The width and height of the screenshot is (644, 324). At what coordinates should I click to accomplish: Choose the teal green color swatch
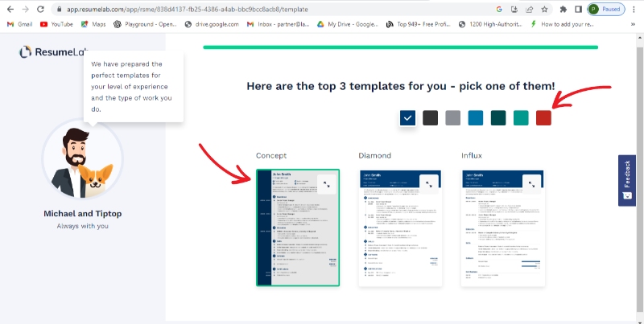[x=521, y=118]
